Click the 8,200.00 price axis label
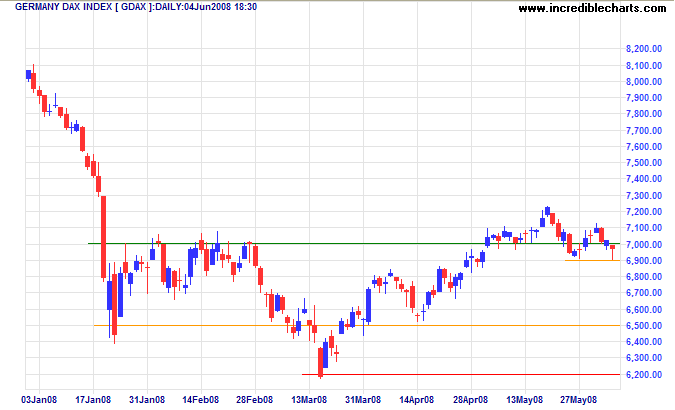The width and height of the screenshot is (675, 410). tap(644, 49)
